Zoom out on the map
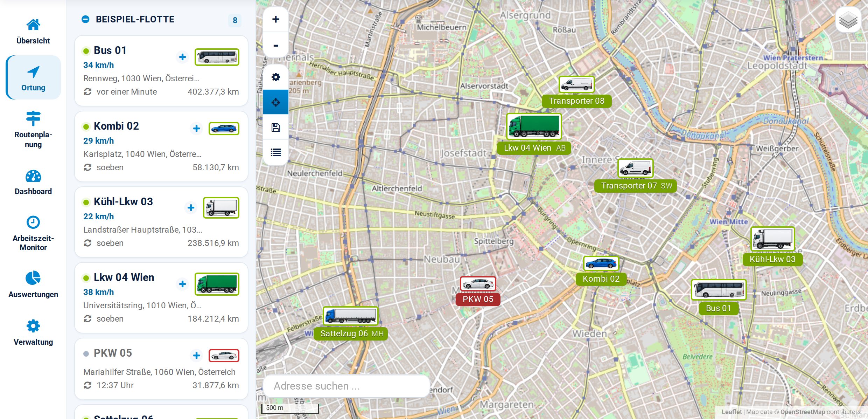 point(276,45)
